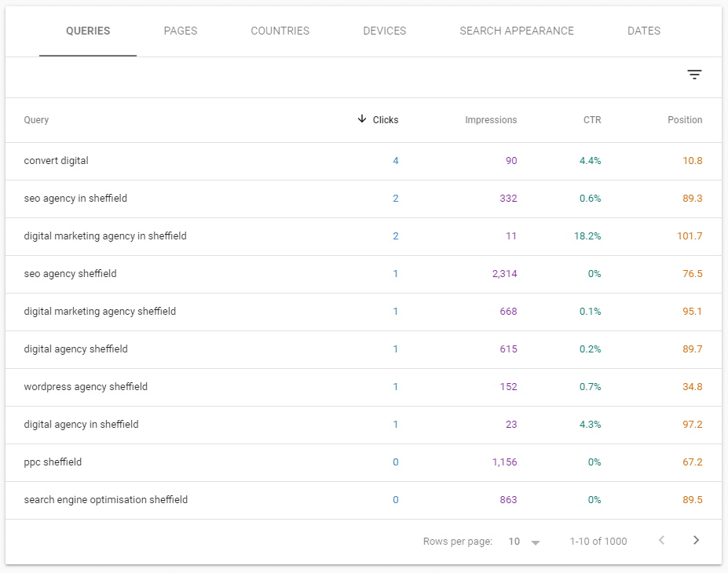Sort table by CTR column
Image resolution: width=728 pixels, height=573 pixels.
[591, 120]
